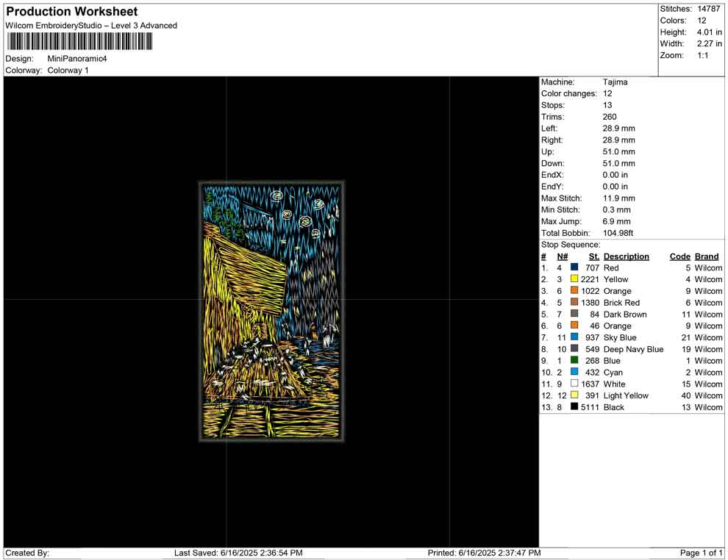The image size is (728, 560).
Task: Click the Description column header
Action: (x=626, y=256)
